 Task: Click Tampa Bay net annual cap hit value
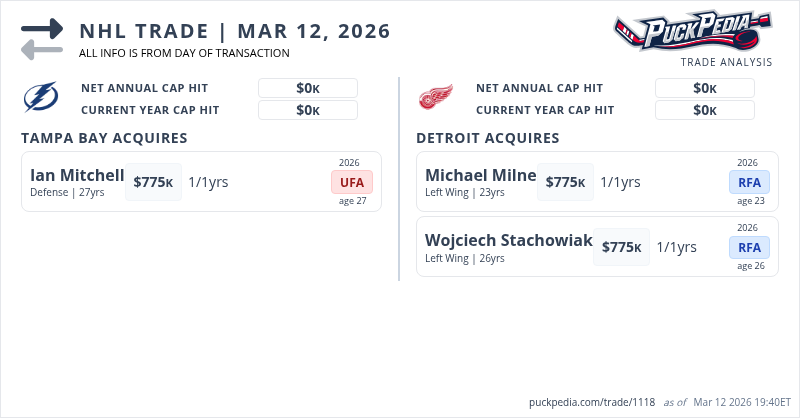coord(308,88)
